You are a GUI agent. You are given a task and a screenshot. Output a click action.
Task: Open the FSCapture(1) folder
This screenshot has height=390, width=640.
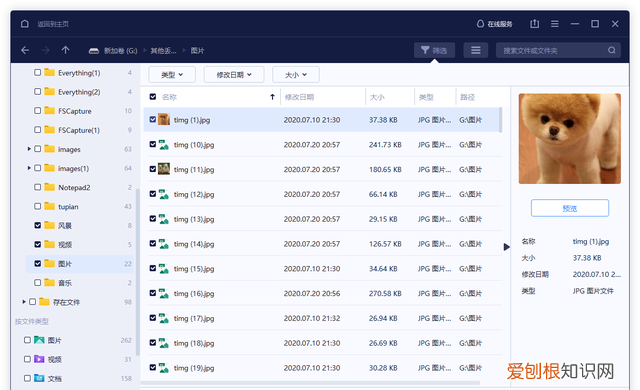point(79,130)
